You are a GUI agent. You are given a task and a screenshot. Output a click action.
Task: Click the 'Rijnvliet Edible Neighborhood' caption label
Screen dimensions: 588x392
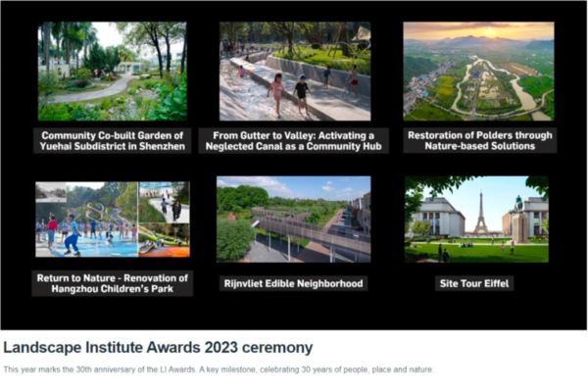[x=294, y=283]
